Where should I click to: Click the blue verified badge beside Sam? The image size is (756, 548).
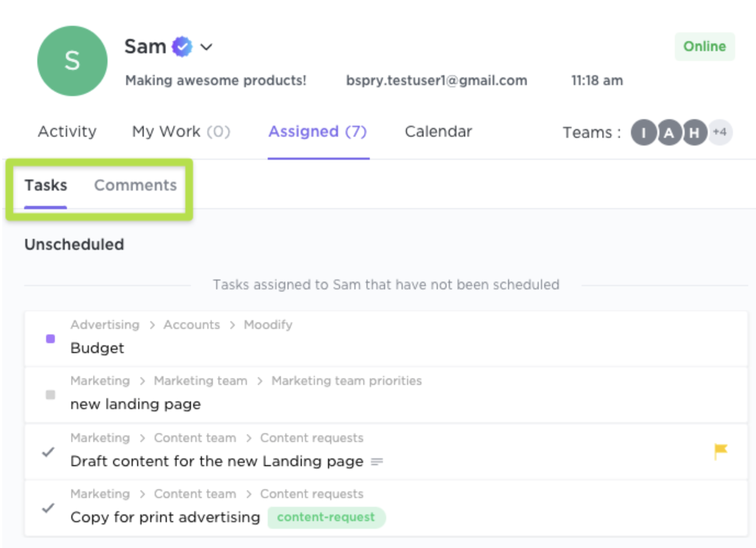182,47
